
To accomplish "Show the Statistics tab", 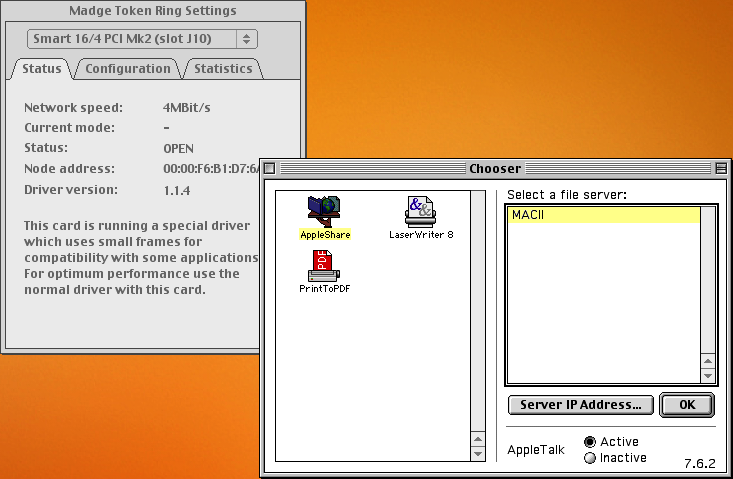I will [x=222, y=69].
